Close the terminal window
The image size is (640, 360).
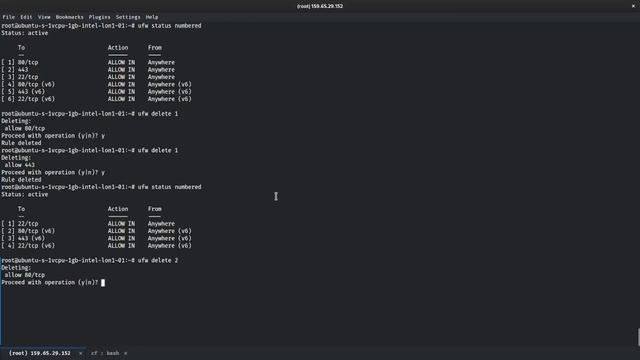(633, 6)
